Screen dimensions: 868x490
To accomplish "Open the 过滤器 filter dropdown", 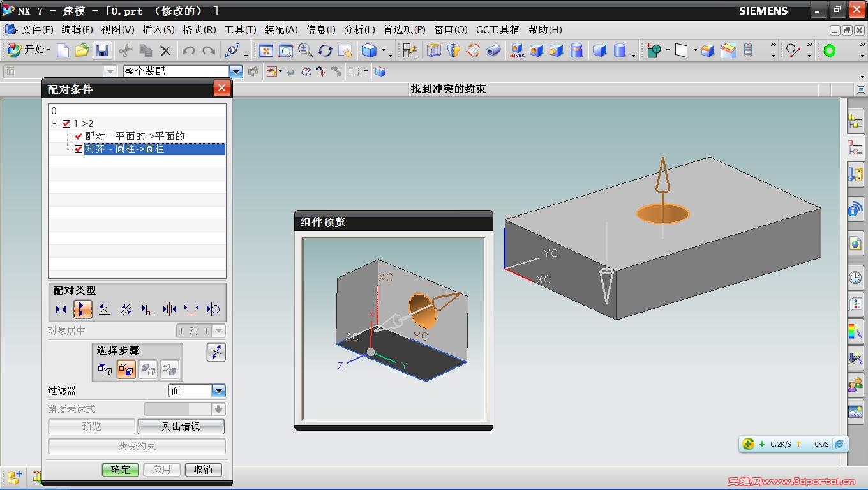I will click(218, 390).
